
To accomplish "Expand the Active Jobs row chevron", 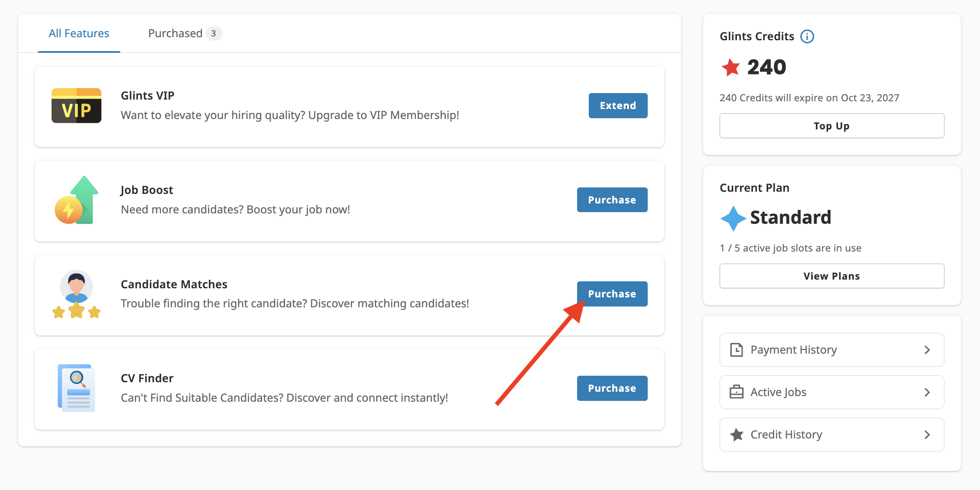I will tap(927, 392).
